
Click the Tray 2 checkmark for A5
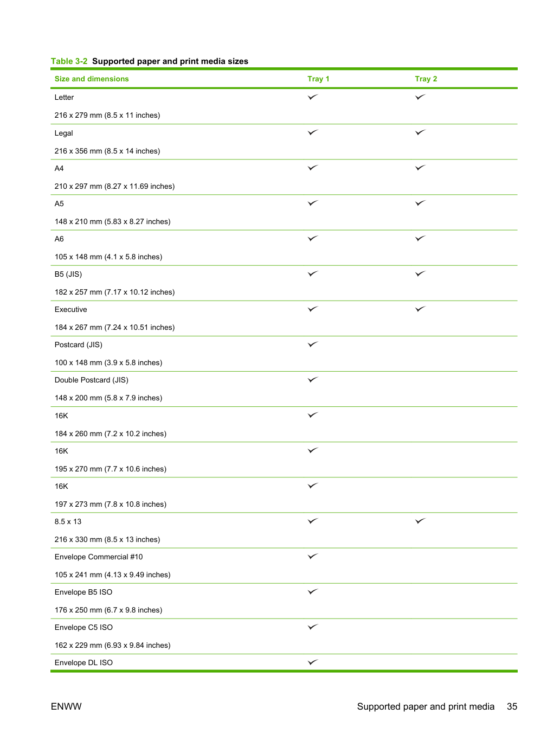(x=421, y=203)
